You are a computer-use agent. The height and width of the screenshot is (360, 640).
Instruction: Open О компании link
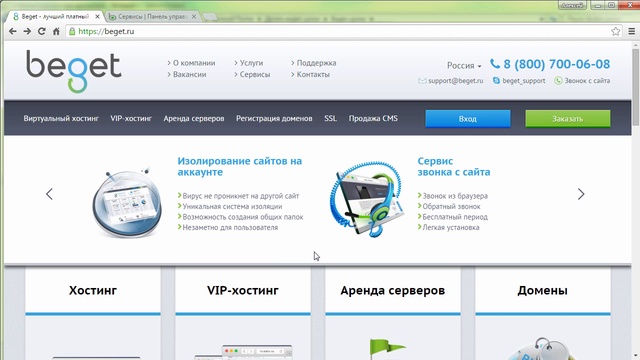194,63
